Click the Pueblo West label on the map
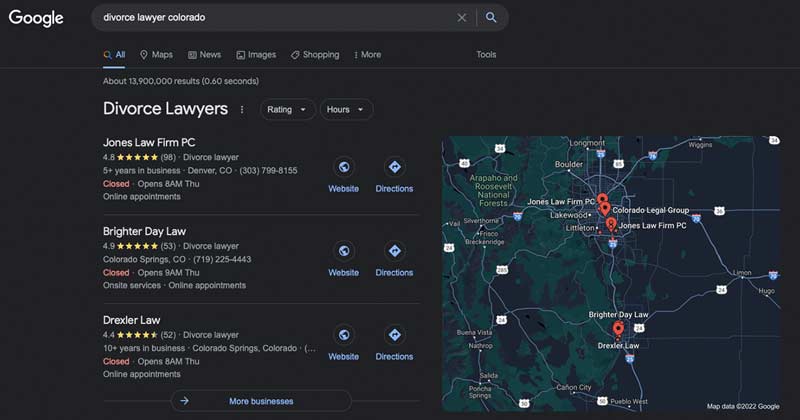 pos(629,402)
